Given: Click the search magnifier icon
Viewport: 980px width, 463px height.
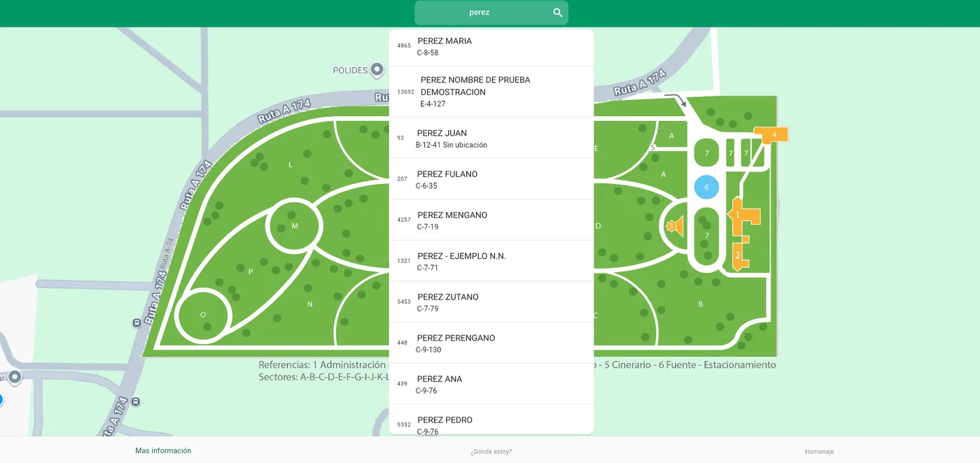Looking at the screenshot, I should click(558, 13).
